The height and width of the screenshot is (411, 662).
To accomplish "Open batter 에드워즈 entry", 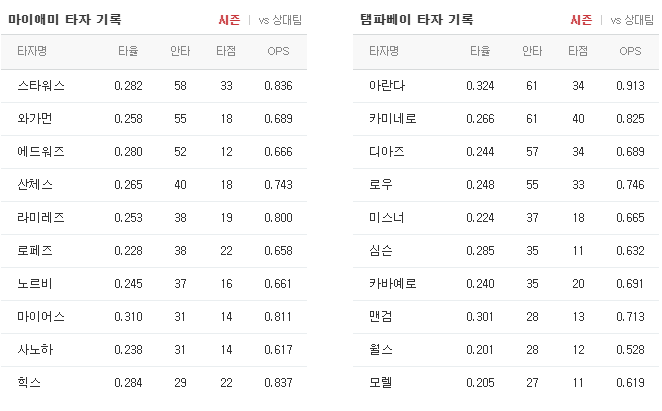I will 41,152.
